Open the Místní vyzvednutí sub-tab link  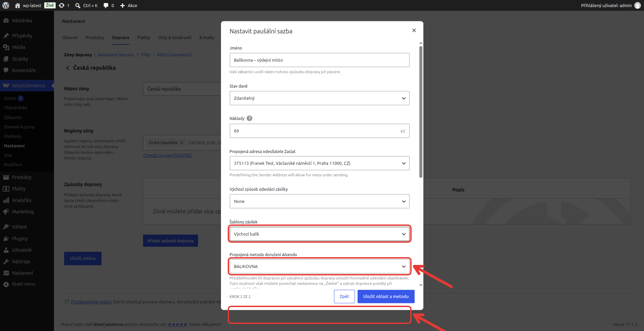(174, 55)
